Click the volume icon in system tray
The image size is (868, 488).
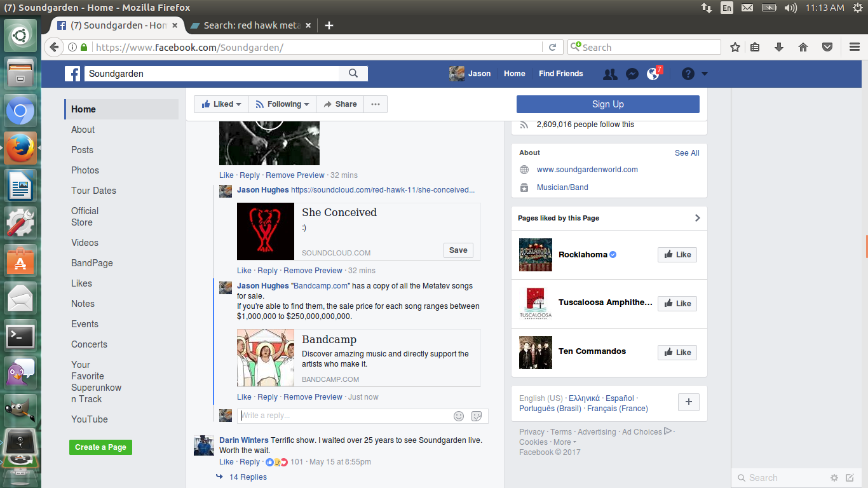(790, 8)
